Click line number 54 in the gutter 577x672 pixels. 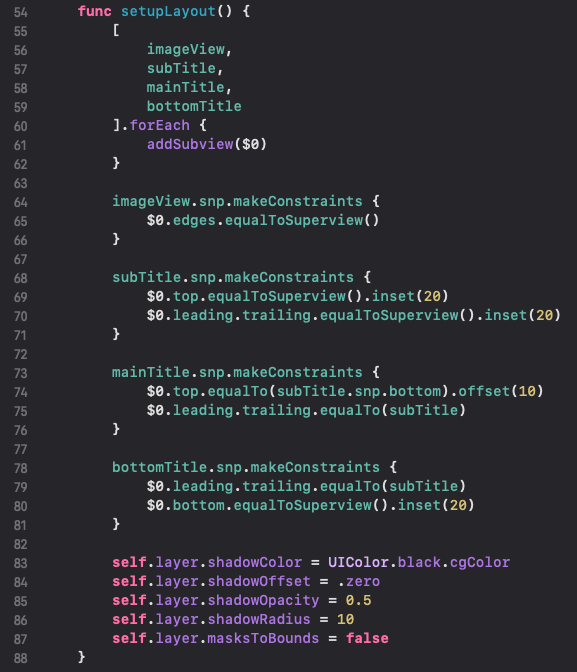(21, 12)
